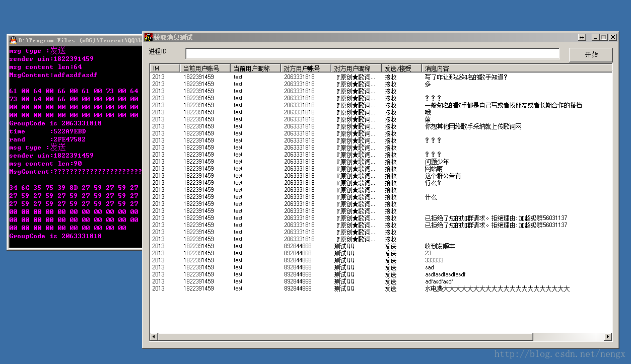Minimize the 获取消息测试 window
This screenshot has height=364, width=631.
(596, 37)
